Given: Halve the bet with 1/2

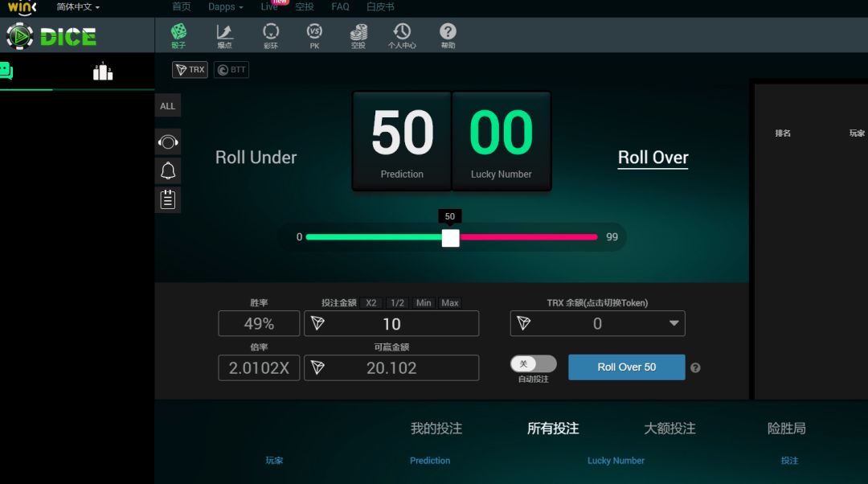Looking at the screenshot, I should (397, 303).
